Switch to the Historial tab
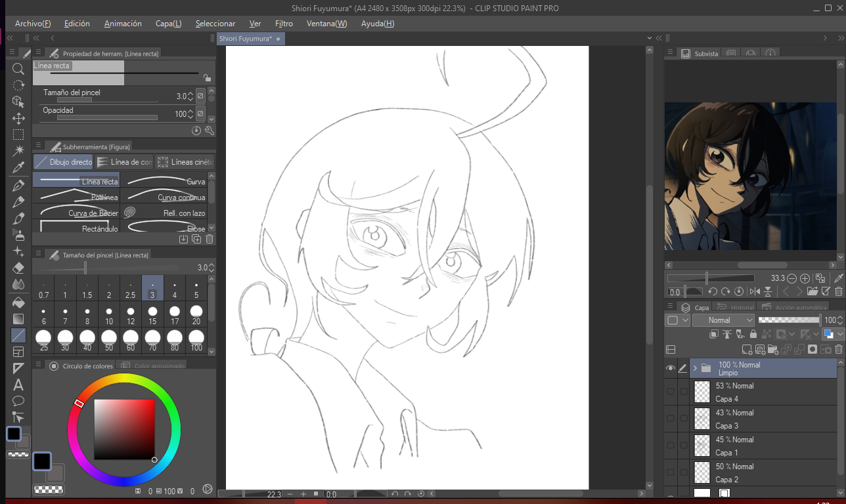This screenshot has width=846, height=504. tap(736, 307)
